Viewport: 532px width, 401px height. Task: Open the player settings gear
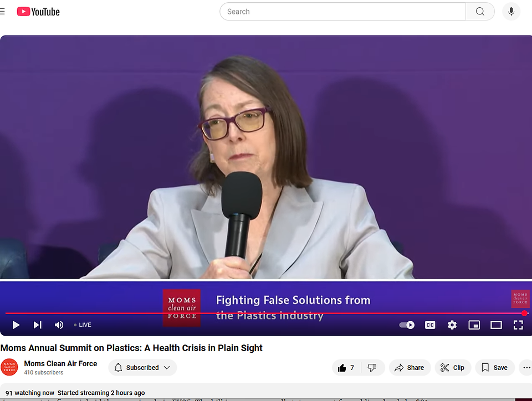tap(452, 325)
